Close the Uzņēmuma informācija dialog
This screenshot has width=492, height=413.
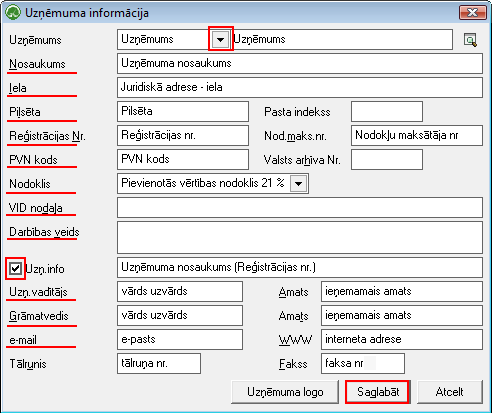coord(472,13)
